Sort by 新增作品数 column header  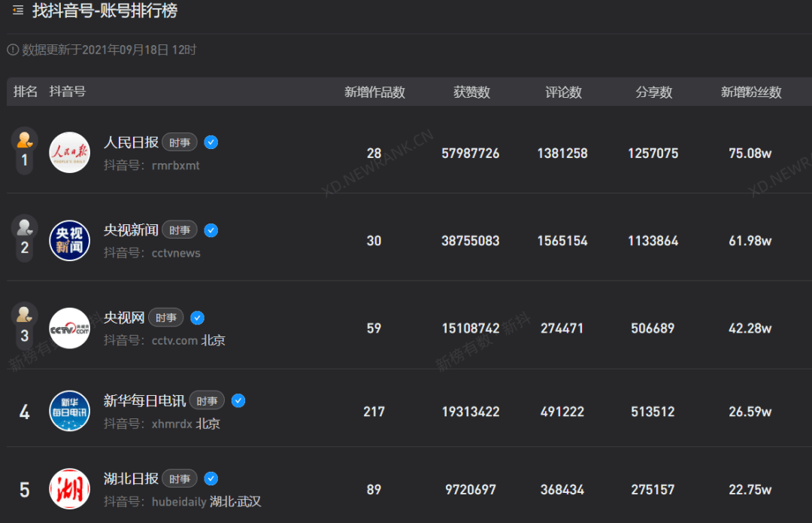point(374,93)
